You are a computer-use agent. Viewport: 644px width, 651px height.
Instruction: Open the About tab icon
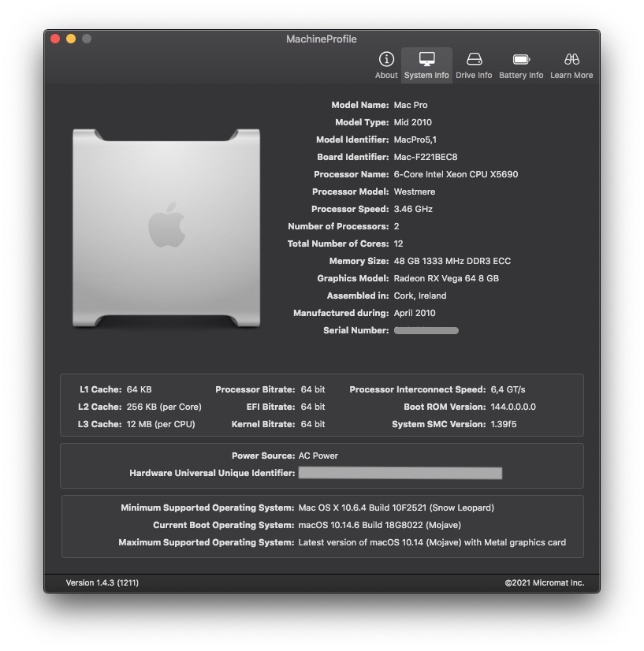386,59
